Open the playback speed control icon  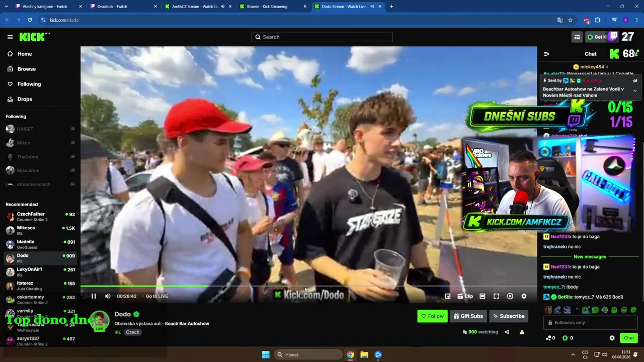point(510,296)
